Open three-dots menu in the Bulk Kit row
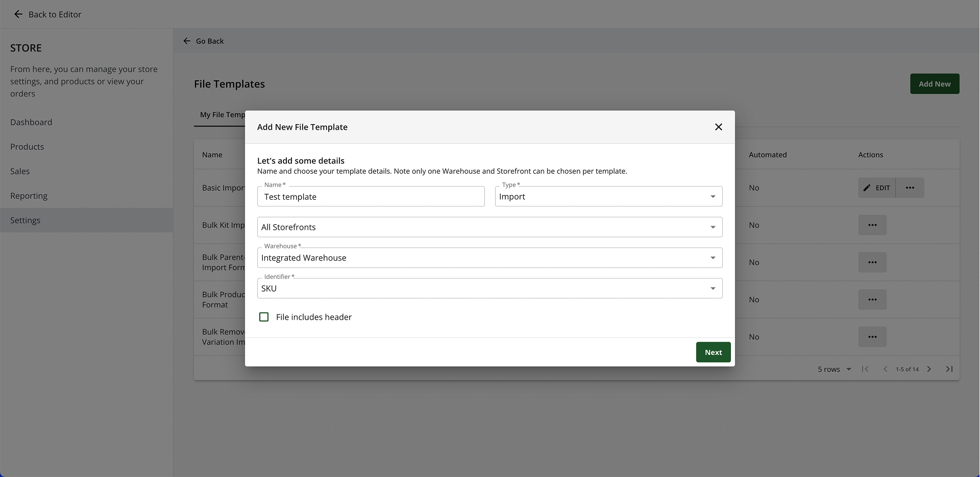Image resolution: width=980 pixels, height=477 pixels. coord(872,225)
